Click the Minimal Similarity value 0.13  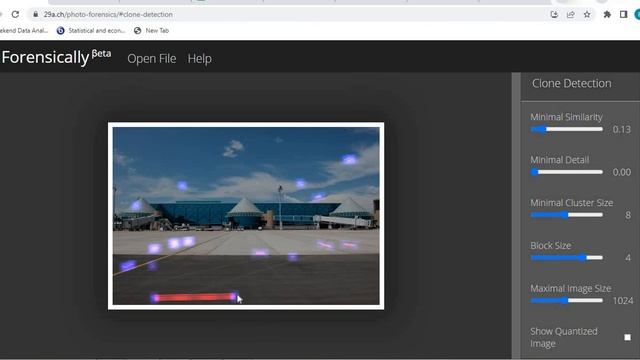pos(622,129)
